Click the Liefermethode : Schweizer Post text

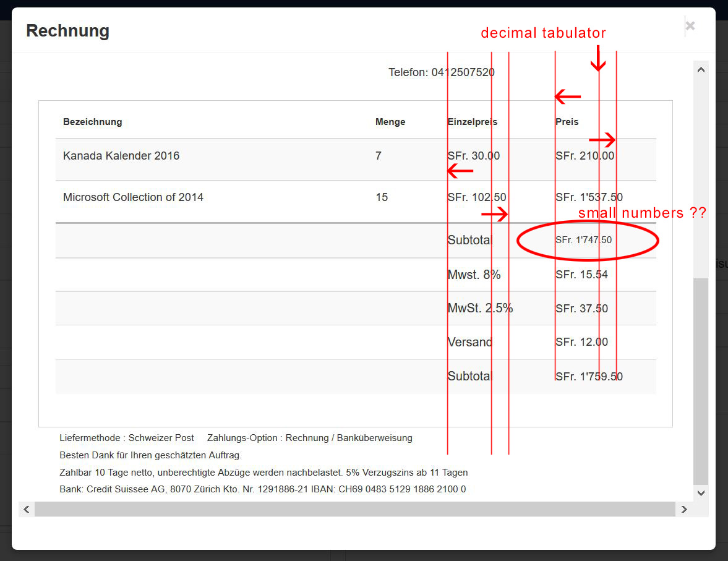[x=127, y=438]
